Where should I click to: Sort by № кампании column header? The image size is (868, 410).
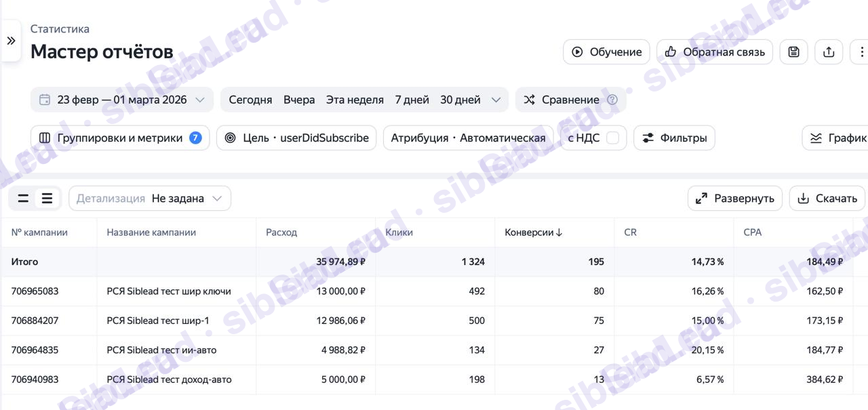click(39, 232)
